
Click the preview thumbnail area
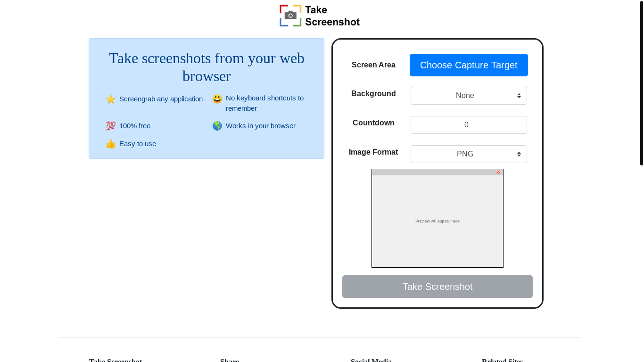coord(438,218)
